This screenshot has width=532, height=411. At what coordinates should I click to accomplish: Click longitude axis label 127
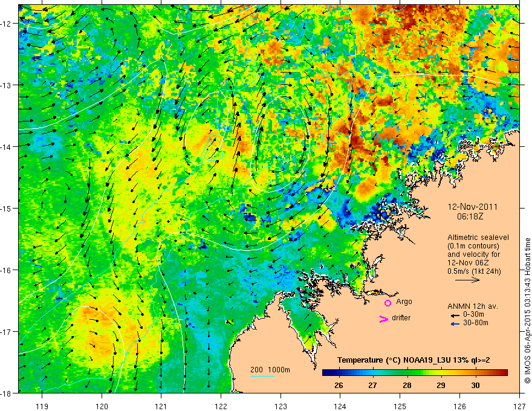(x=519, y=406)
